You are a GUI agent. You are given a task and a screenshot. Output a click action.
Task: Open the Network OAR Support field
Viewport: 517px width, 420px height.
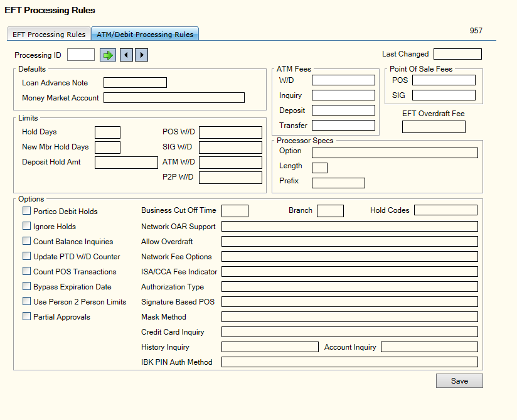[x=350, y=227]
